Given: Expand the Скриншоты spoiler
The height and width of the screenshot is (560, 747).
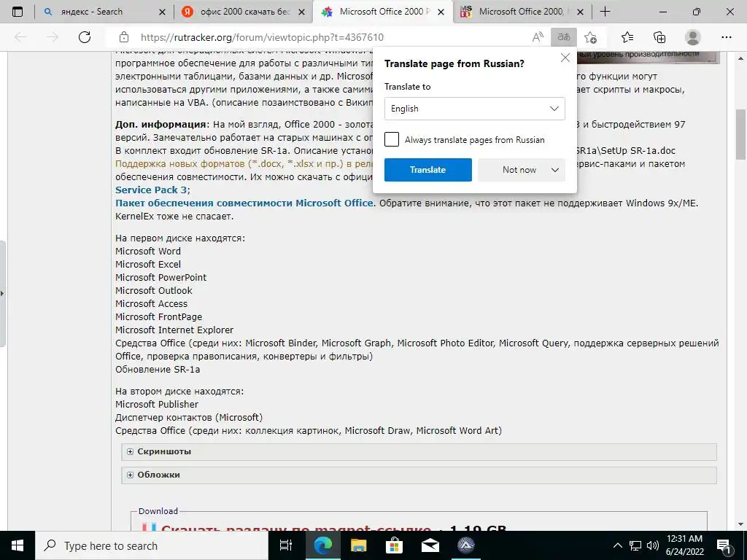Looking at the screenshot, I should click(130, 451).
